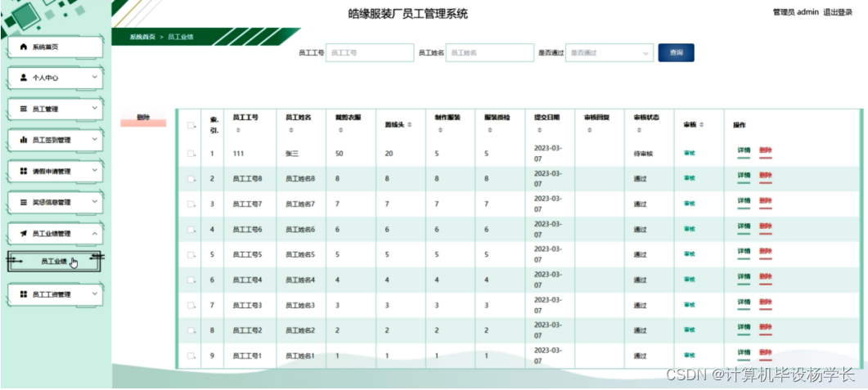This screenshot has width=868, height=390.
Task: Open the 员工签到管理 sidebar menu
Action: tap(56, 141)
